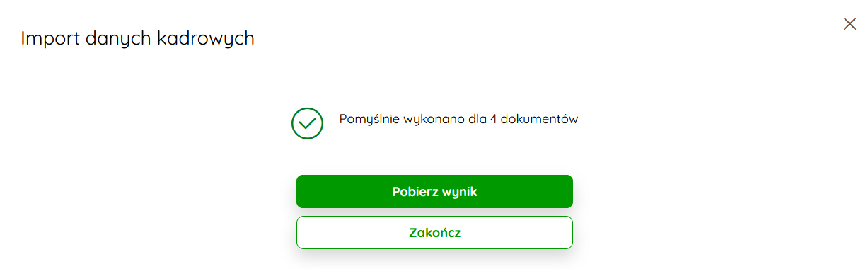
Task: Click the word Pobierz on the green button
Action: [415, 192]
